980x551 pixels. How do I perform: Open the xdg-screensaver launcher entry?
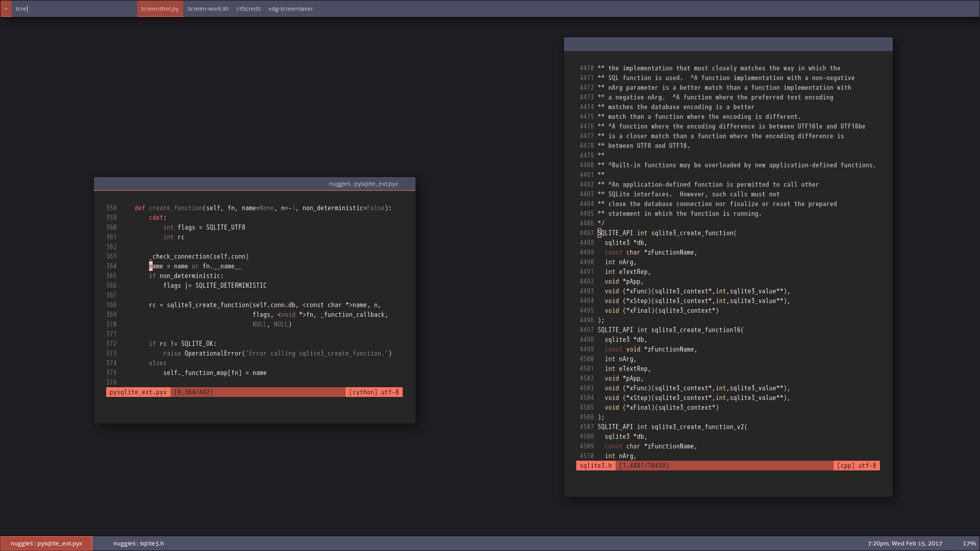coord(290,9)
